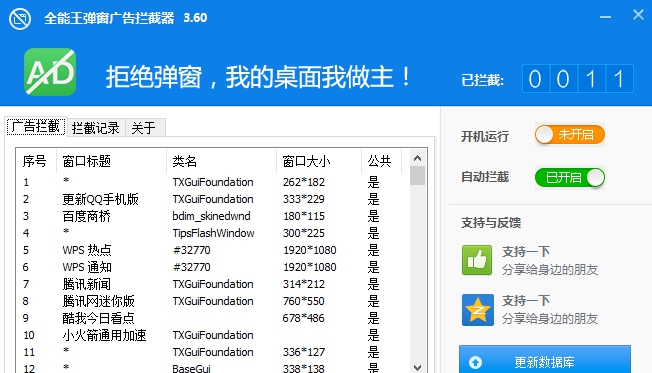Click the scrollbar down arrow in list
The height and width of the screenshot is (373, 652).
coord(417,368)
